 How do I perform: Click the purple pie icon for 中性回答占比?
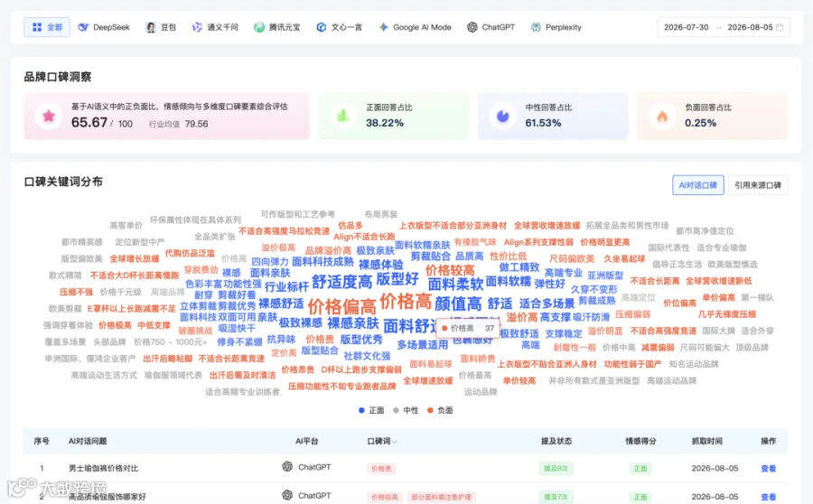[x=502, y=116]
